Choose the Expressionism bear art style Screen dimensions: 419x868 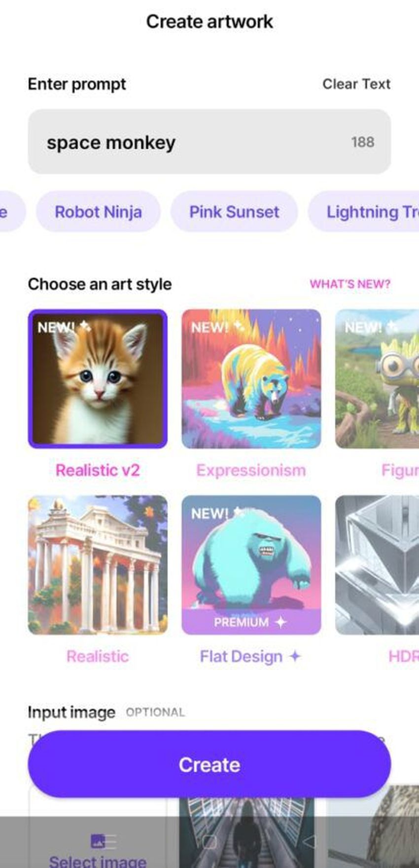click(251, 379)
